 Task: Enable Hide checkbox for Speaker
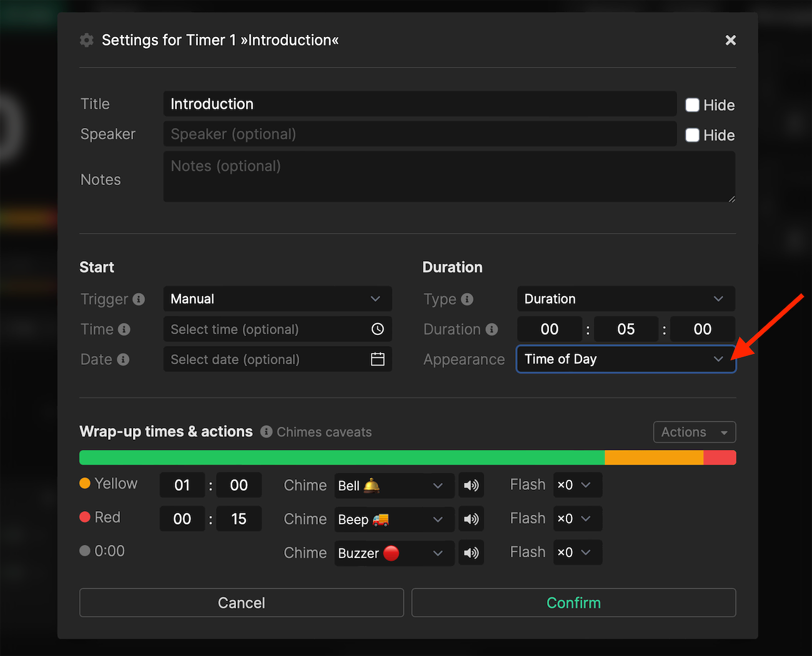coord(692,135)
